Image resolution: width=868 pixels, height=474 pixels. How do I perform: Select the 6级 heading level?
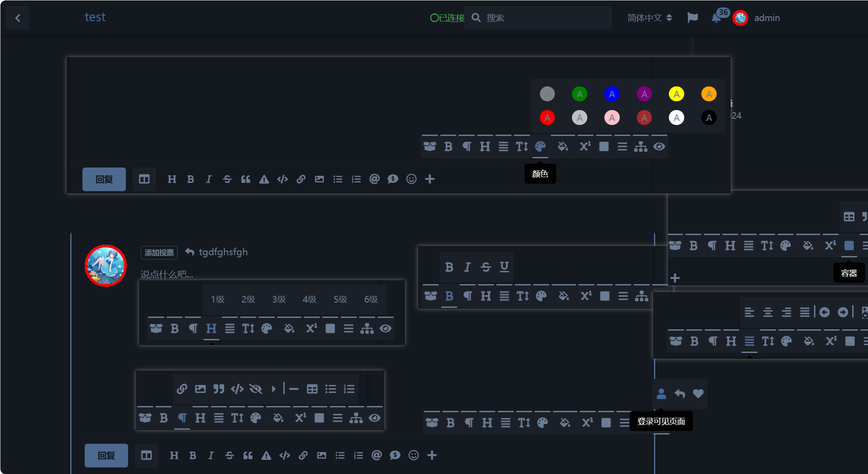371,299
